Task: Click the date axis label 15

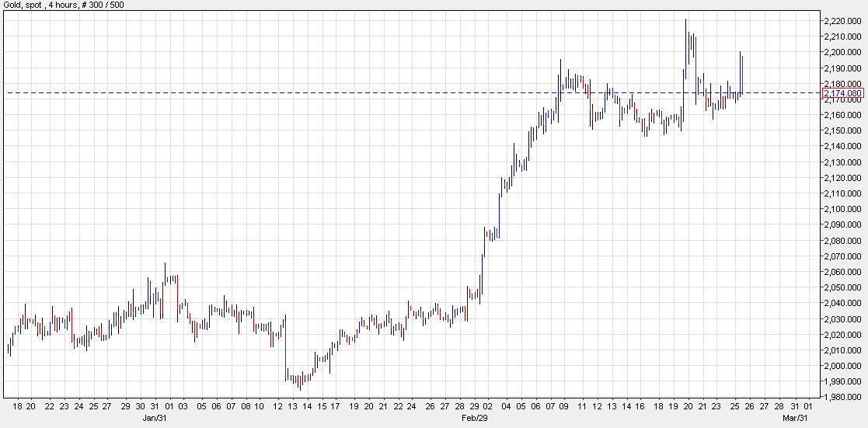Action: [322, 405]
